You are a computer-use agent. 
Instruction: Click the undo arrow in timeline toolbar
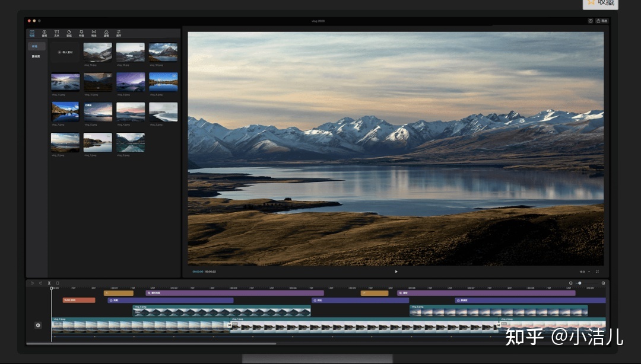click(x=32, y=283)
